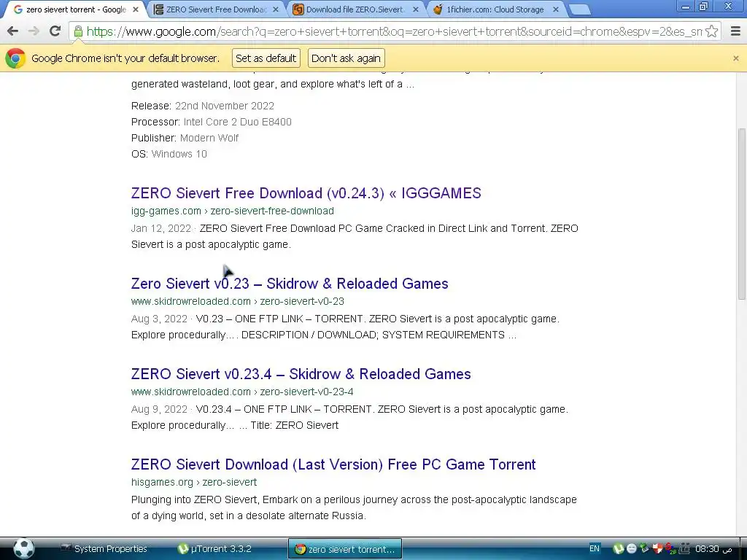Image resolution: width=747 pixels, height=560 pixels.
Task: Click the Processor Intel Core 2 Duo line
Action: click(x=211, y=122)
